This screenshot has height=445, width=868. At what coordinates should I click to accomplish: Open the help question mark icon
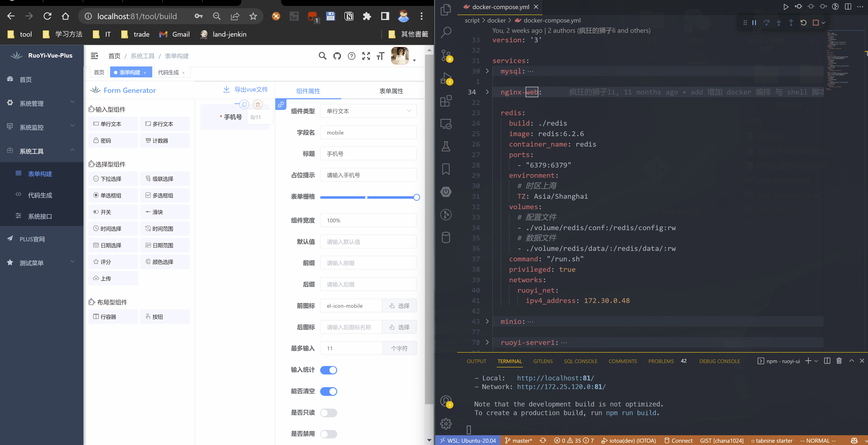click(352, 56)
